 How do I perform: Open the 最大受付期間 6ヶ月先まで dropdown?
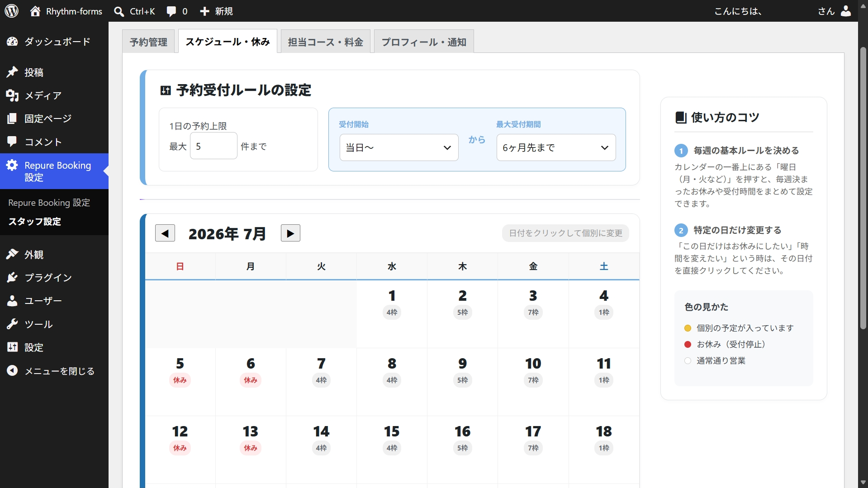click(556, 147)
